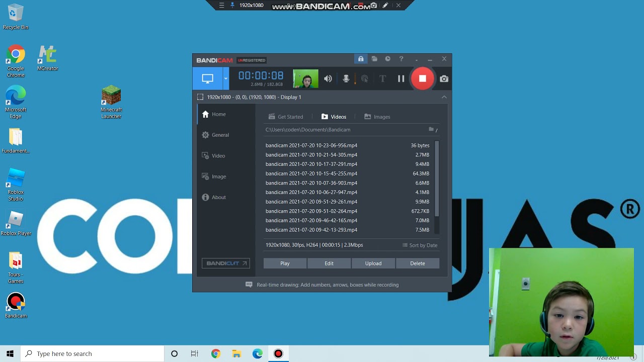Toggle the microphone recording icon
Screen dimensions: 644x362
pyautogui.click(x=346, y=78)
